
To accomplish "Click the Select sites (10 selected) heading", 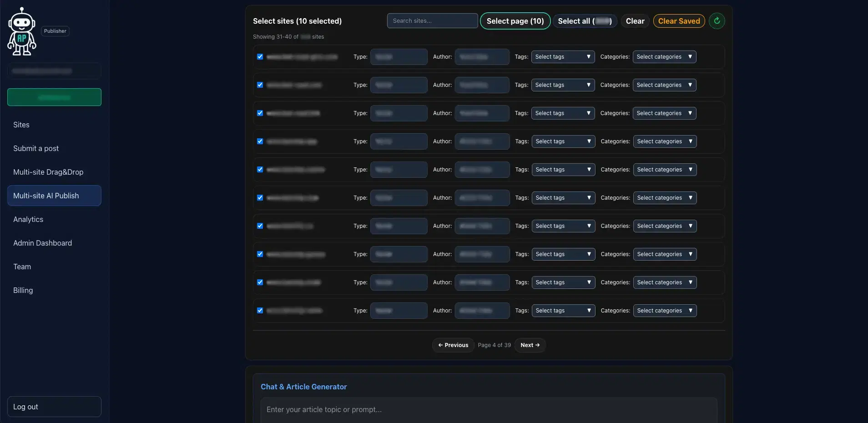I will (297, 21).
